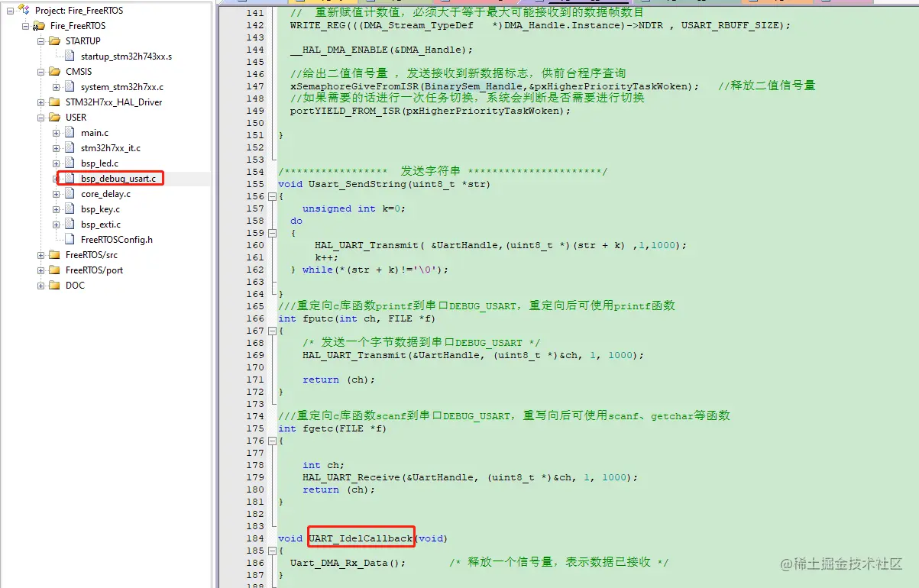Click the FreeRTOS/src folder icon
The width and height of the screenshot is (919, 588).
[54, 254]
